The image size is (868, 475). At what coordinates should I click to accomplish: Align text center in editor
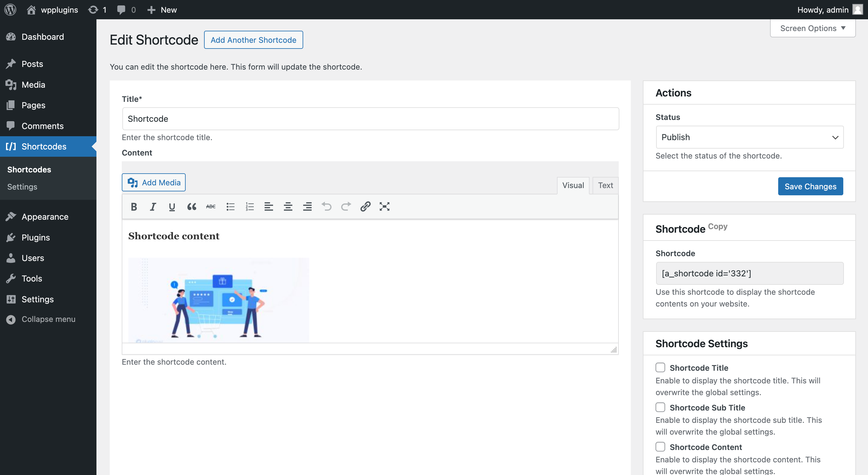(x=288, y=206)
